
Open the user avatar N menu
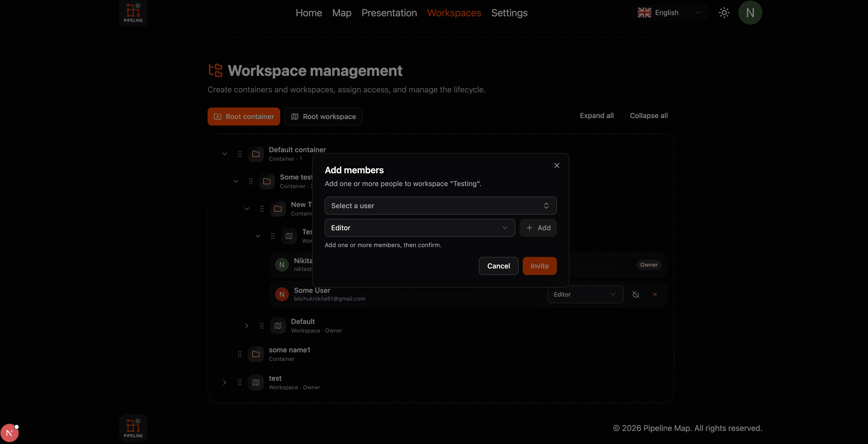coord(750,13)
